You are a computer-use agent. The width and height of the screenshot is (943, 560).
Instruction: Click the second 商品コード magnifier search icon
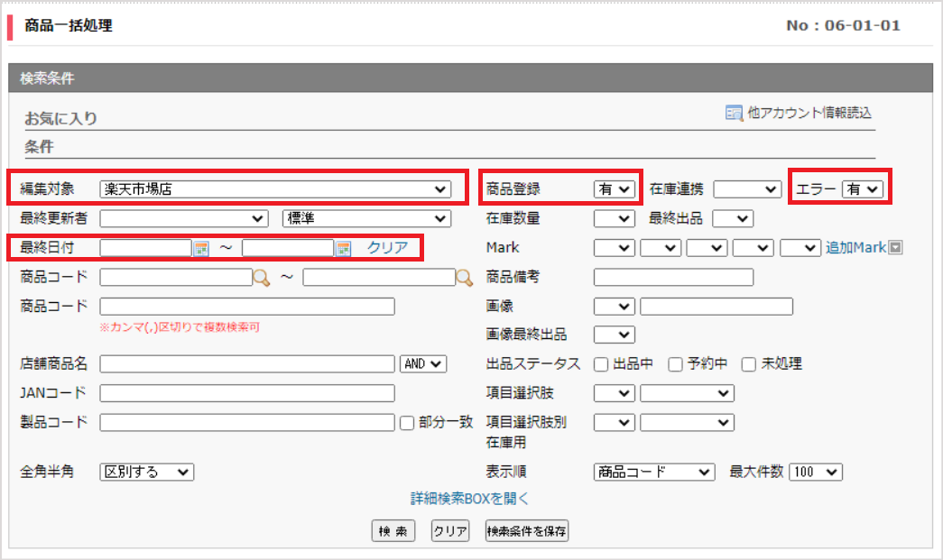465,278
